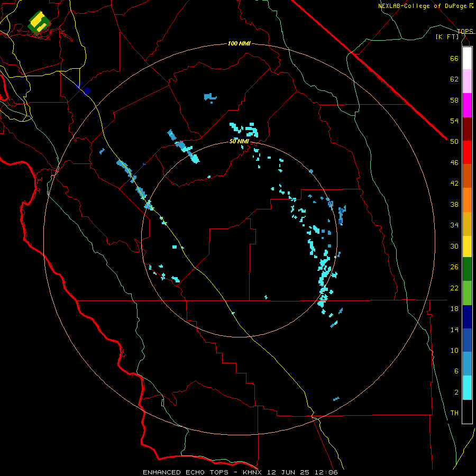The height and width of the screenshot is (476, 476).
Task: Pick the cyan legend swatch
Action: 467,388
